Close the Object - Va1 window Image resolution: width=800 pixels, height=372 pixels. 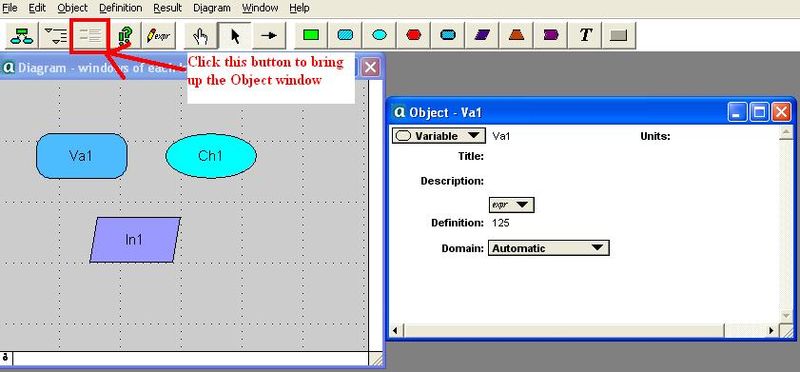coord(781,112)
